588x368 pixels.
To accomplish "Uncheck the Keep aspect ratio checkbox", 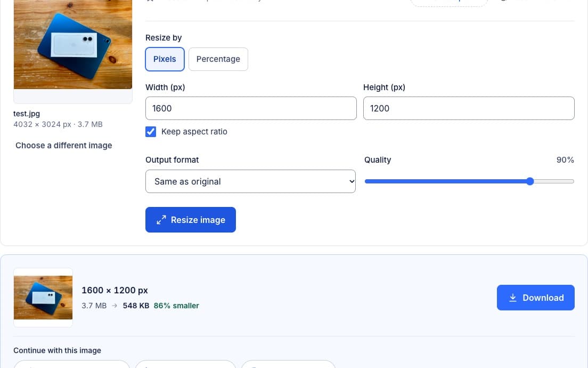I will coord(151,132).
